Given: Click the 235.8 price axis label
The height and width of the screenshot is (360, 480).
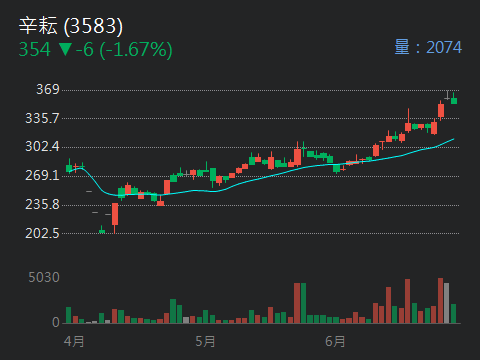Looking at the screenshot, I should [x=42, y=204].
